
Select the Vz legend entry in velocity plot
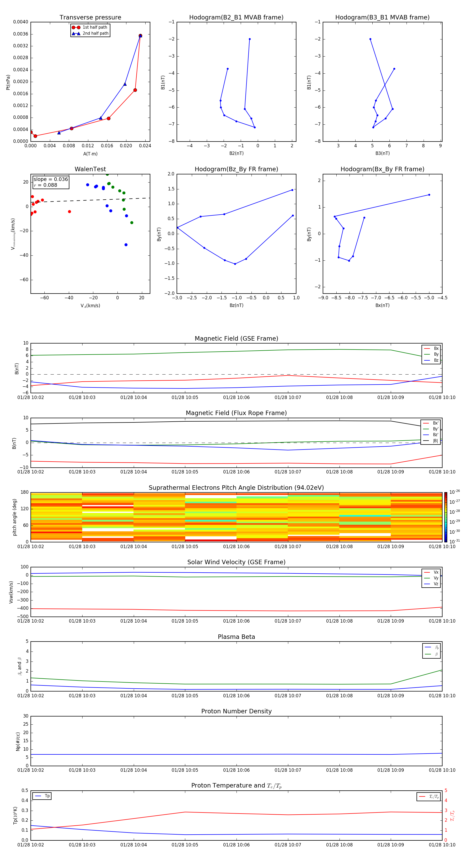pyautogui.click(x=431, y=584)
